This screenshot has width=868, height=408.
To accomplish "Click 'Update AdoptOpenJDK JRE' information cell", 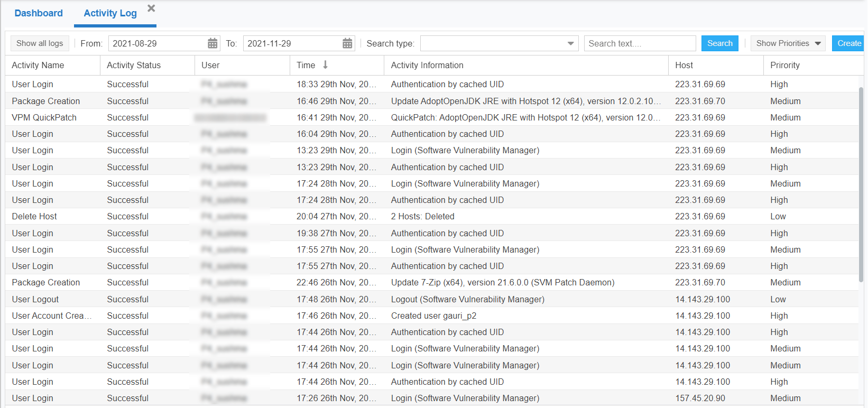I will (x=526, y=101).
